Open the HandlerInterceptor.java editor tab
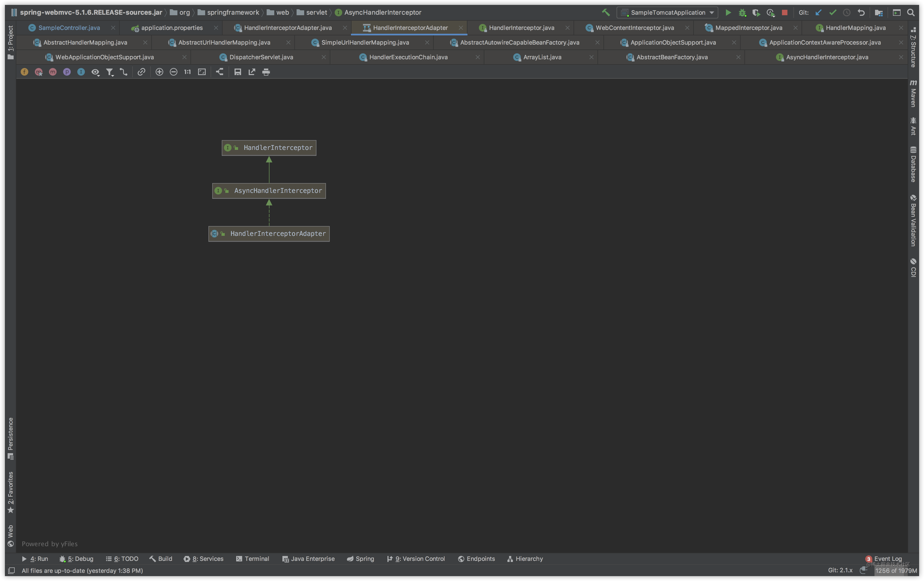924x581 pixels. pyautogui.click(x=521, y=28)
